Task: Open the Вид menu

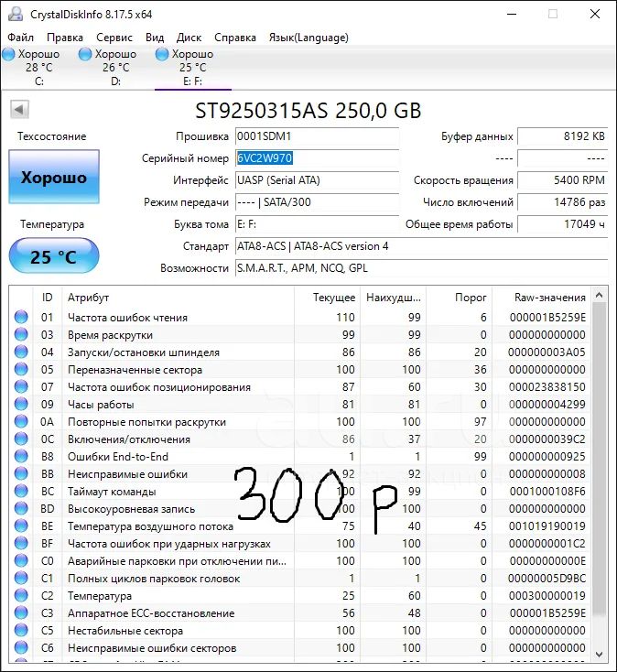Action: (x=155, y=38)
